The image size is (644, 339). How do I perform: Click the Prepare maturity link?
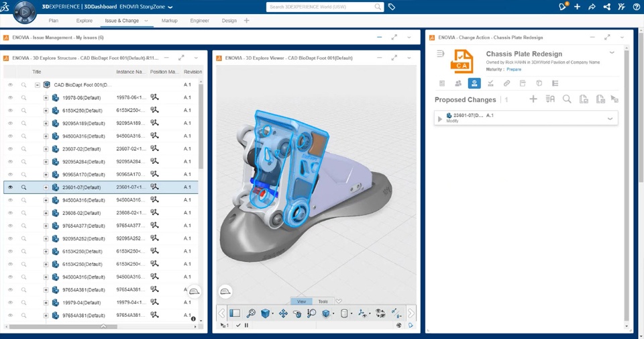tap(514, 69)
